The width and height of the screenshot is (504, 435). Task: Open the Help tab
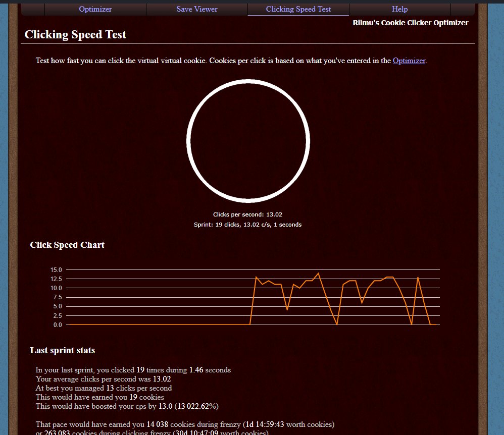tap(399, 9)
